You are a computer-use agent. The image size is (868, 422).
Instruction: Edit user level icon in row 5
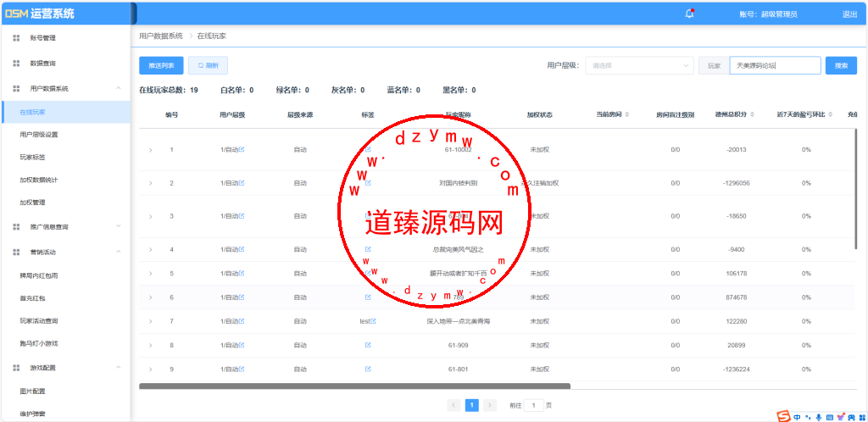(242, 273)
